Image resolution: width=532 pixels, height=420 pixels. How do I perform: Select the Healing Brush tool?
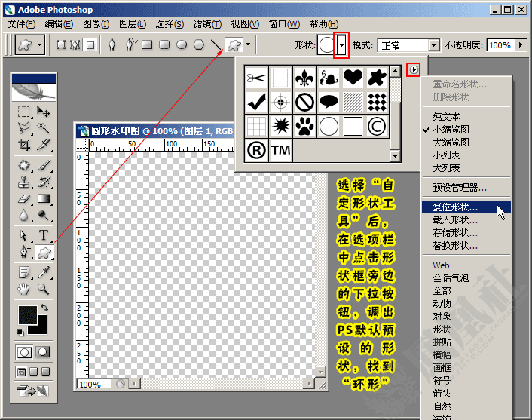[24, 165]
